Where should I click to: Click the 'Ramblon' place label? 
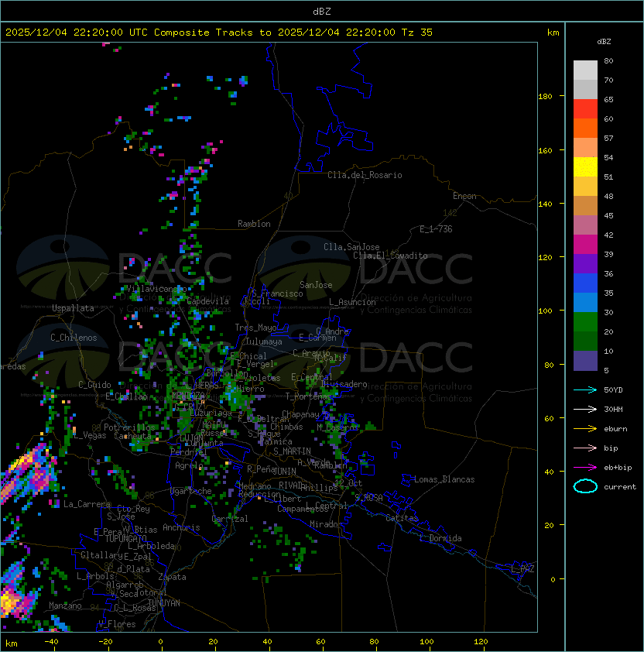pyautogui.click(x=254, y=224)
